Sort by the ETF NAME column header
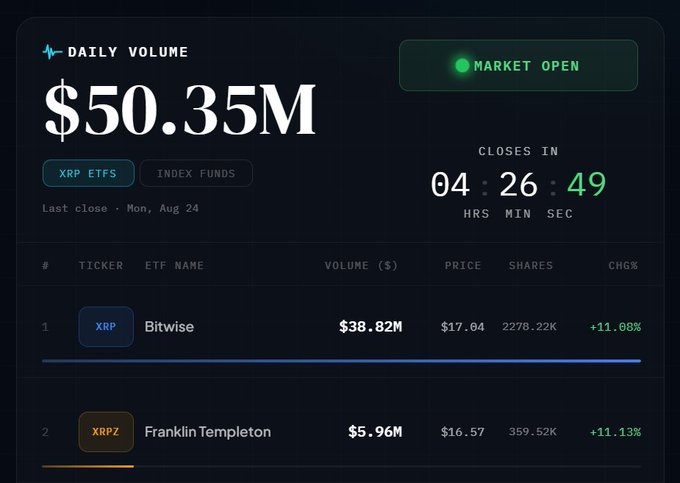Image resolution: width=680 pixels, height=483 pixels. click(174, 265)
